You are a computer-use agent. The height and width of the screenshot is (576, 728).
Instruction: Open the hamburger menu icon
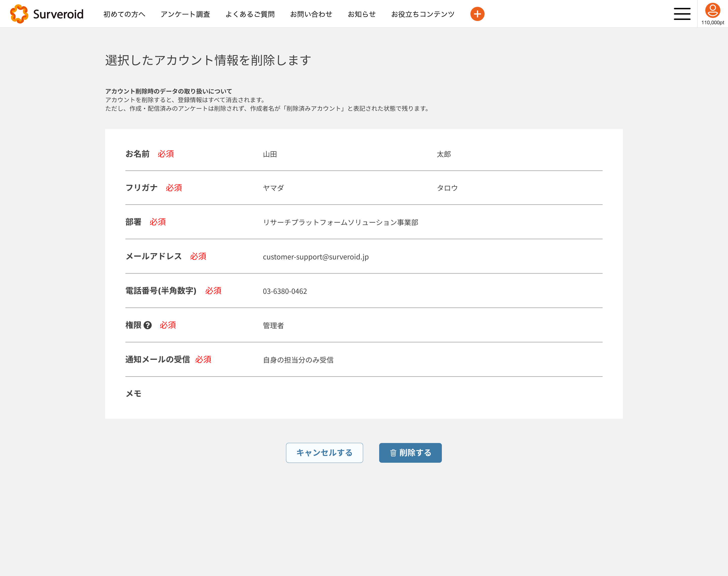point(682,14)
